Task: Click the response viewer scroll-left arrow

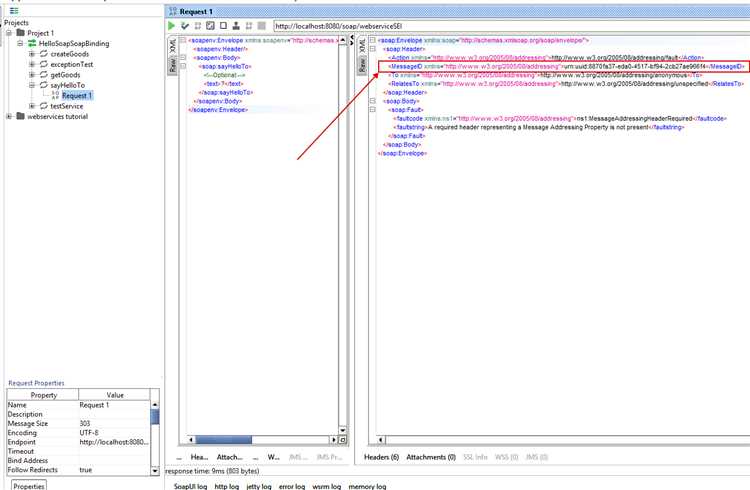Action: pyautogui.click(x=381, y=440)
